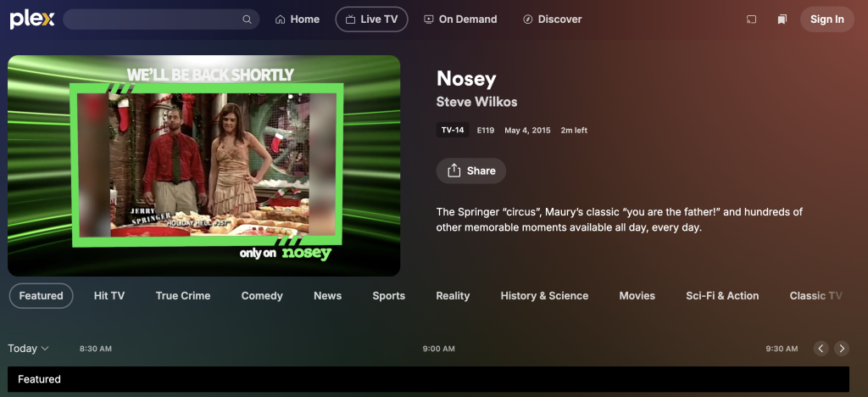Open the watchlist bookmark icon
Screen dimensions: 868x397
(782, 20)
